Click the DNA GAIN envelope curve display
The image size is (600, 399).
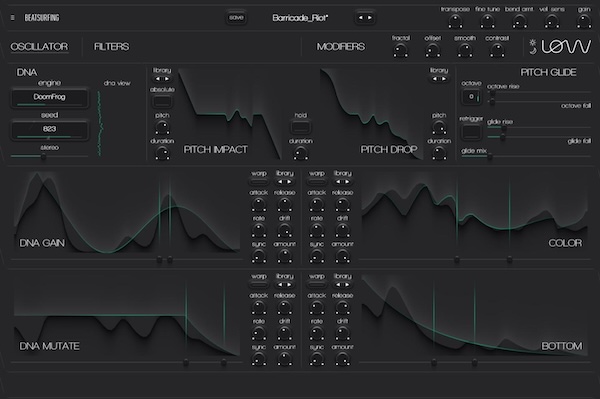tap(127, 213)
